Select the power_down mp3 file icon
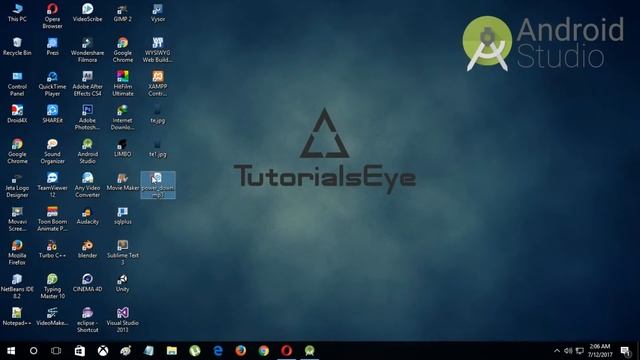640x360 pixels. [158, 185]
